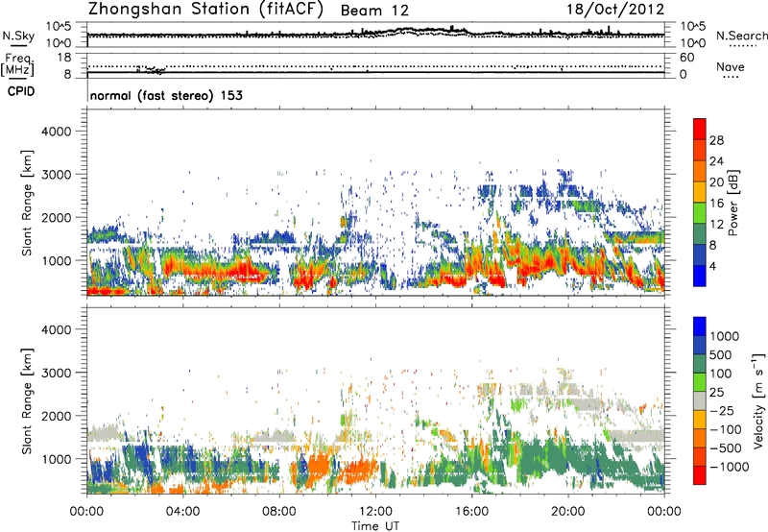Image resolution: width=768 pixels, height=532 pixels.
Task: Click the 'Nave' legend label
Action: [731, 66]
